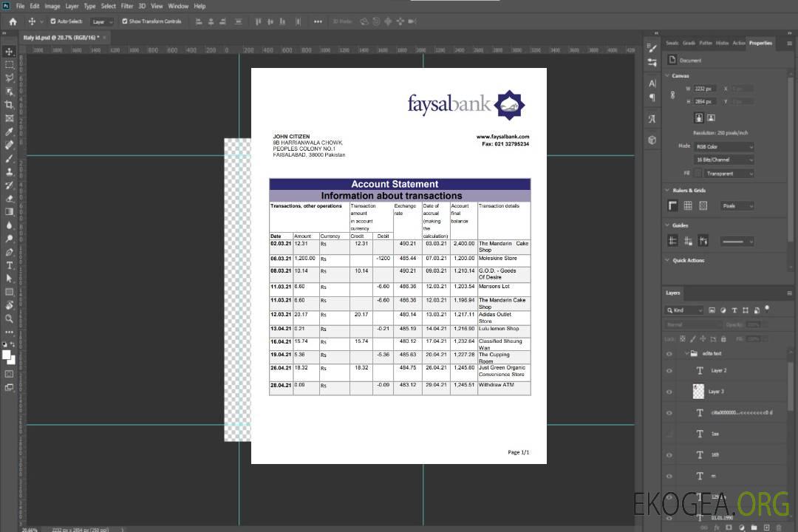This screenshot has height=532, width=798.
Task: Select the Path Selection tool
Action: tap(9, 279)
